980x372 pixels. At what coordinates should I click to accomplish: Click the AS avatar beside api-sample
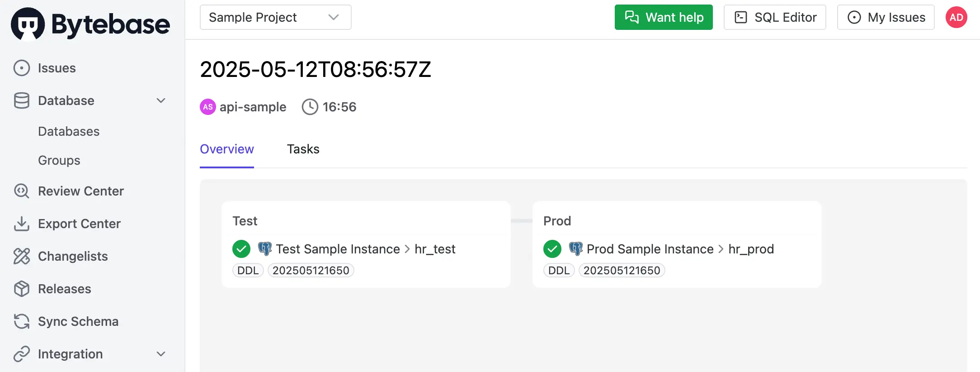click(x=208, y=107)
